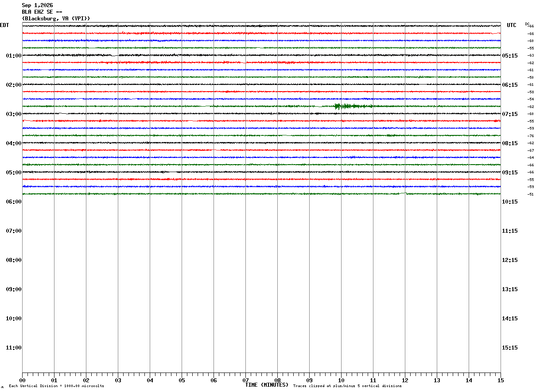536x392 pixels.
Task: Click the 15:15 UTC row label
Action: (509, 348)
